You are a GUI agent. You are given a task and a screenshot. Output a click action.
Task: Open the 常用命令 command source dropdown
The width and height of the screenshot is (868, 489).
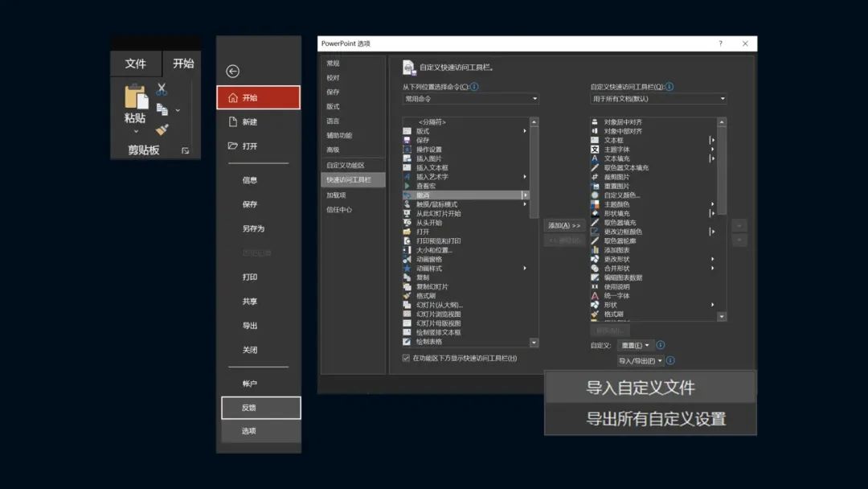point(470,99)
